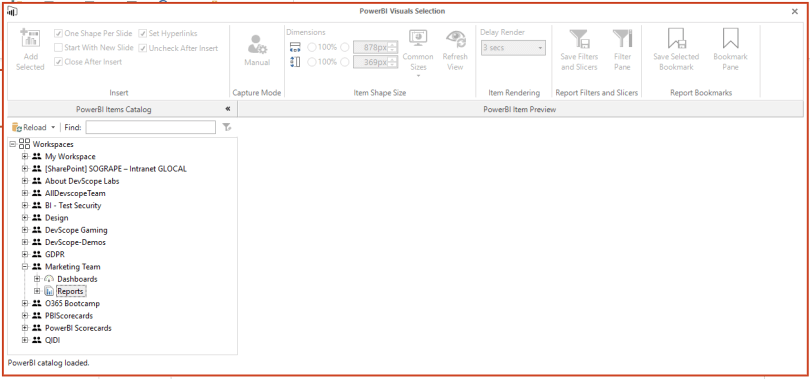The image size is (810, 379).
Task: Click the Dashboards gauge icon
Action: pyautogui.click(x=49, y=279)
